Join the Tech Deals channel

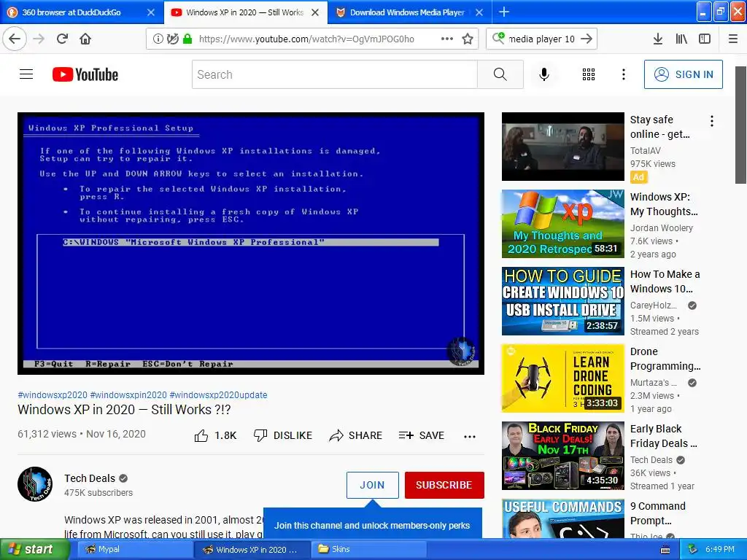tap(373, 485)
